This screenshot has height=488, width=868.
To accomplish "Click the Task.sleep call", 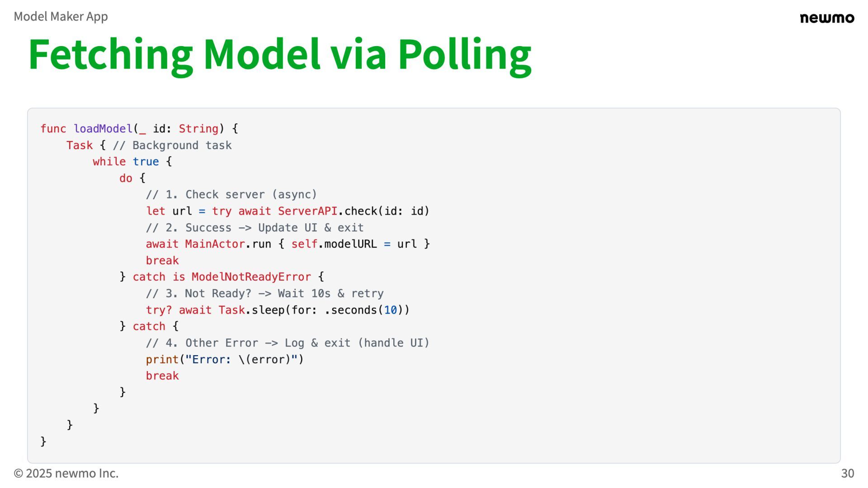I will pos(314,310).
